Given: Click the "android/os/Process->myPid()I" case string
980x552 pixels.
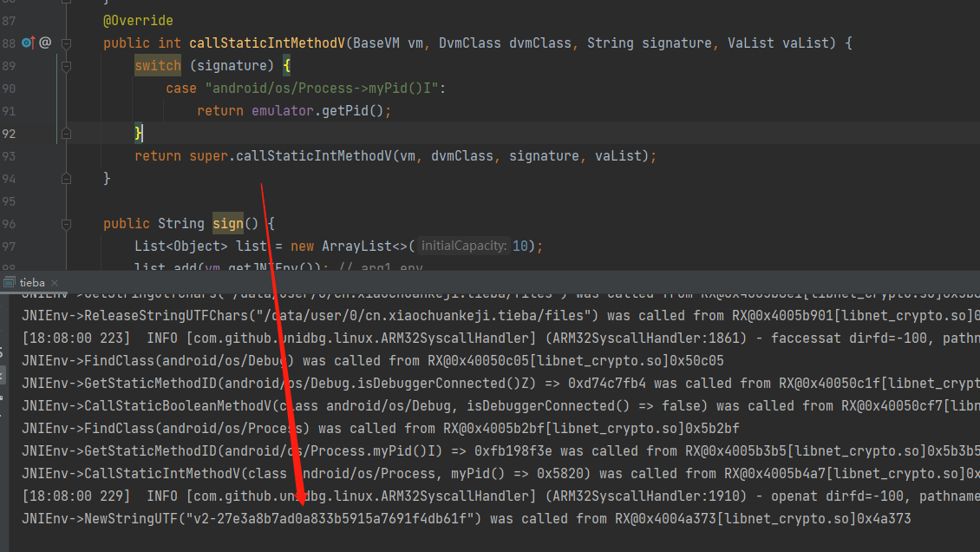Looking at the screenshot, I should pyautogui.click(x=322, y=89).
